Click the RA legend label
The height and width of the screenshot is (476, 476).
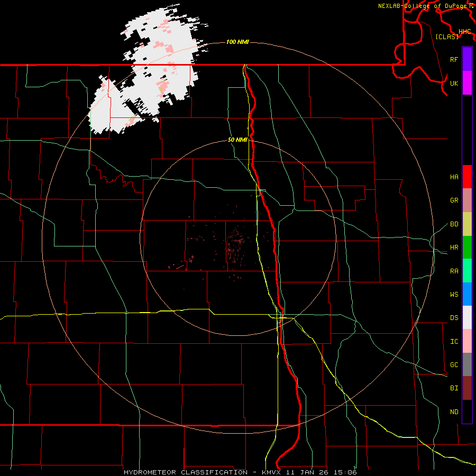tap(454, 271)
